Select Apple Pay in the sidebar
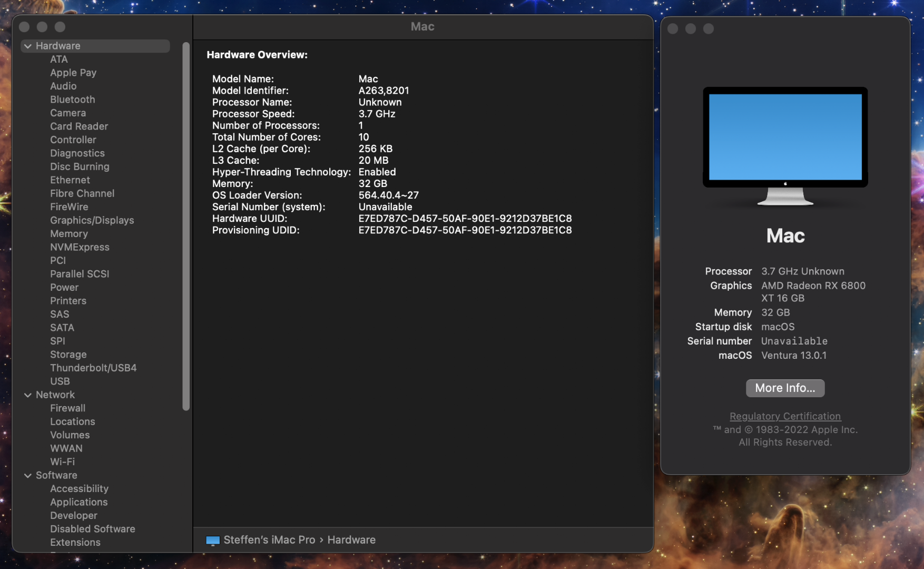This screenshot has width=924, height=569. (x=73, y=73)
